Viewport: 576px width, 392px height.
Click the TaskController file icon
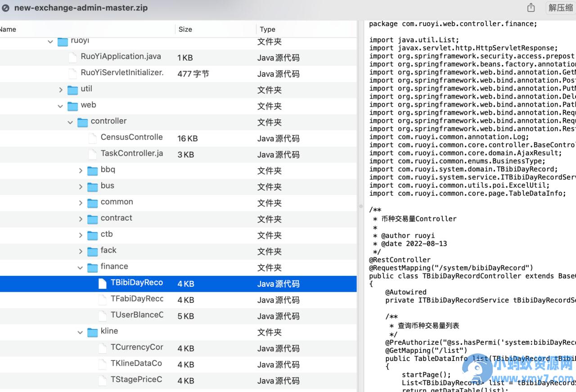coord(92,154)
